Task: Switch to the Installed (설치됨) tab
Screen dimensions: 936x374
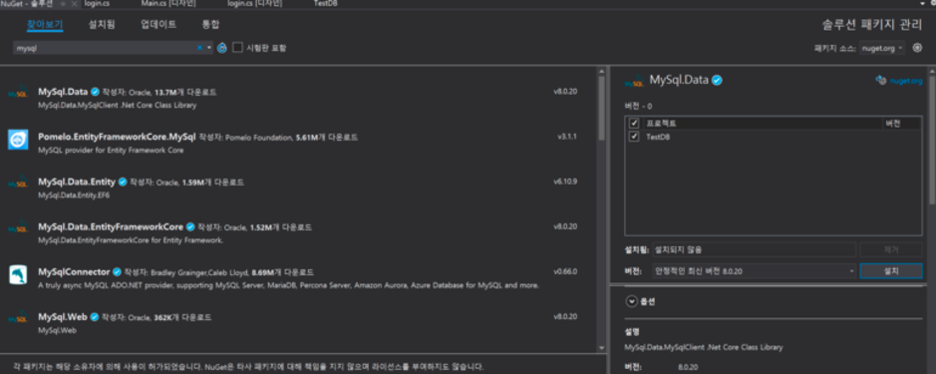Action: [x=101, y=25]
